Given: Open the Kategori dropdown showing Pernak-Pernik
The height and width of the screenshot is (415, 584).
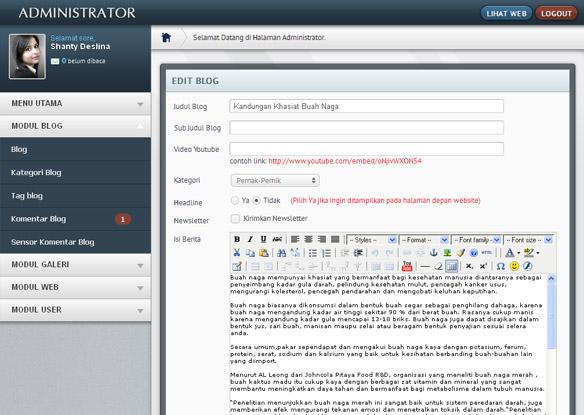Looking at the screenshot, I should (x=275, y=181).
